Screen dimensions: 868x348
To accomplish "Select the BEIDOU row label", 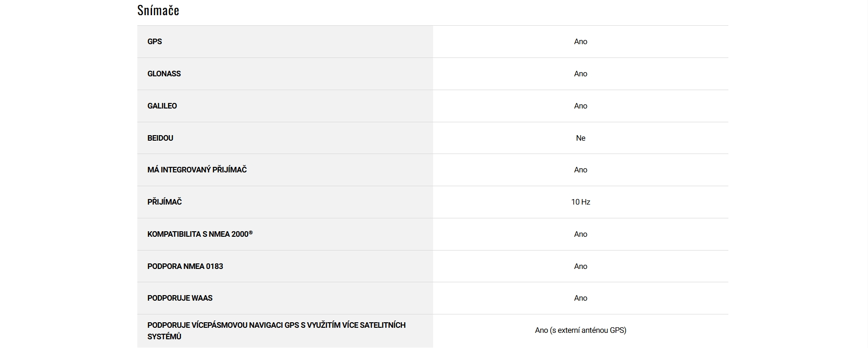I will pyautogui.click(x=160, y=138).
